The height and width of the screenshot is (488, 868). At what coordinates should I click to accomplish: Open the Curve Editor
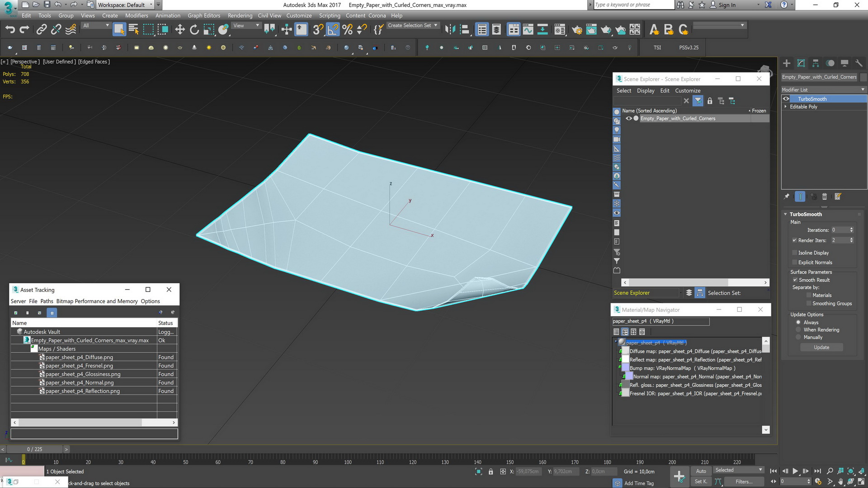pos(528,30)
